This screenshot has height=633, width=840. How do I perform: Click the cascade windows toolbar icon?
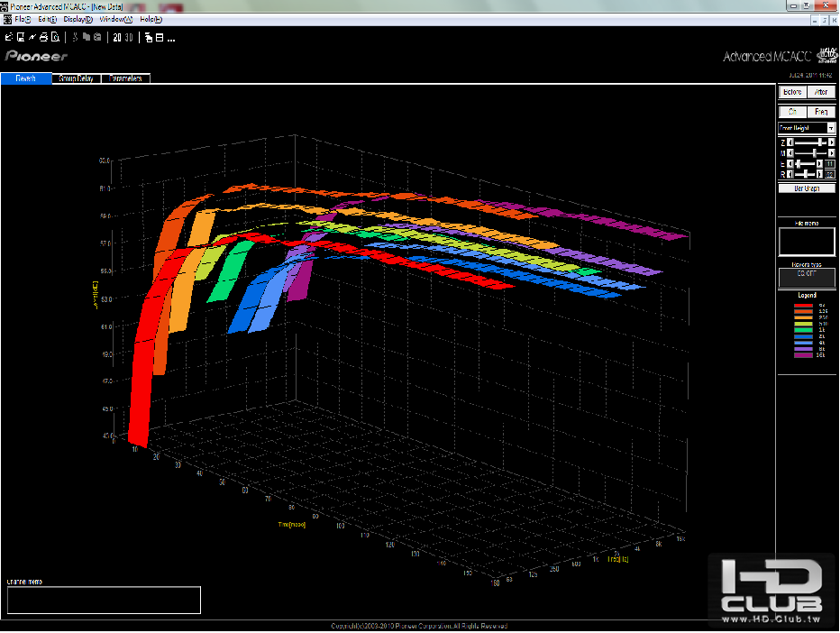[x=149, y=37]
